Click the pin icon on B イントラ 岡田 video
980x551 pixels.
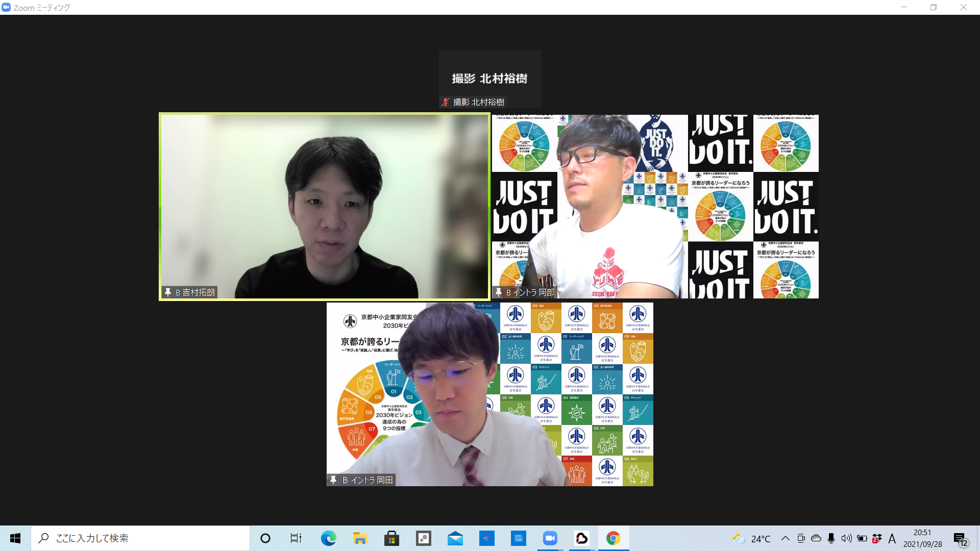pos(333,480)
